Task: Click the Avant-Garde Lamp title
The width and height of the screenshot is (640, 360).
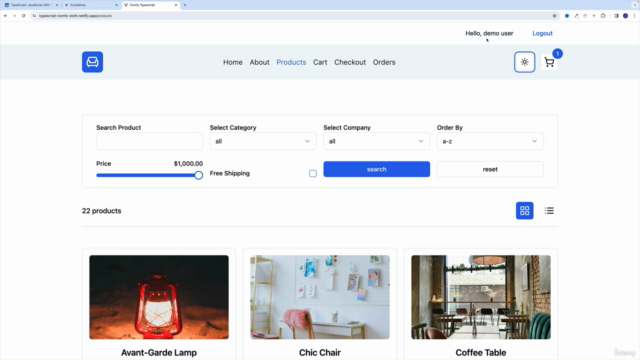Action: point(159,352)
